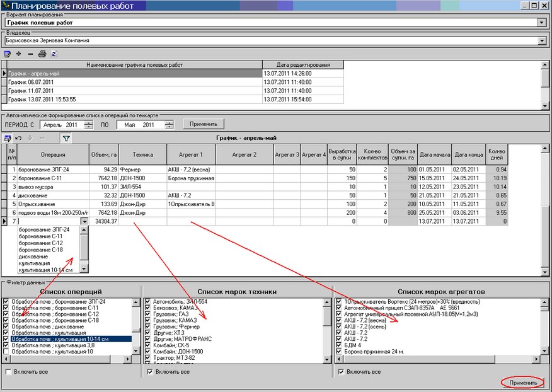Click the filter funnel icon above the operations table

coord(66,138)
